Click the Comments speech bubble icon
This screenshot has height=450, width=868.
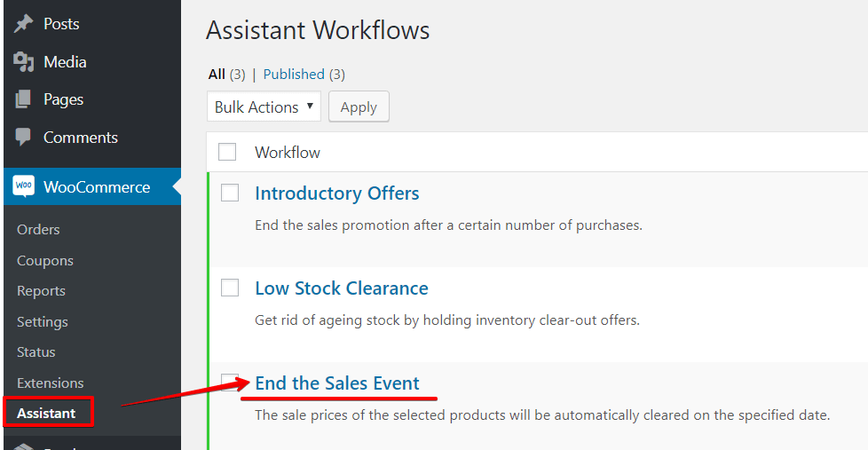pos(23,137)
